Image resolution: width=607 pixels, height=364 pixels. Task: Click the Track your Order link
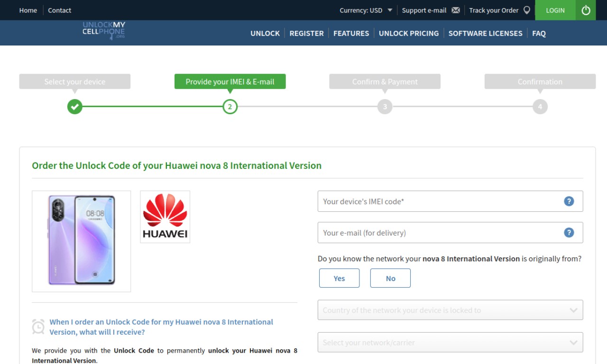click(x=494, y=10)
